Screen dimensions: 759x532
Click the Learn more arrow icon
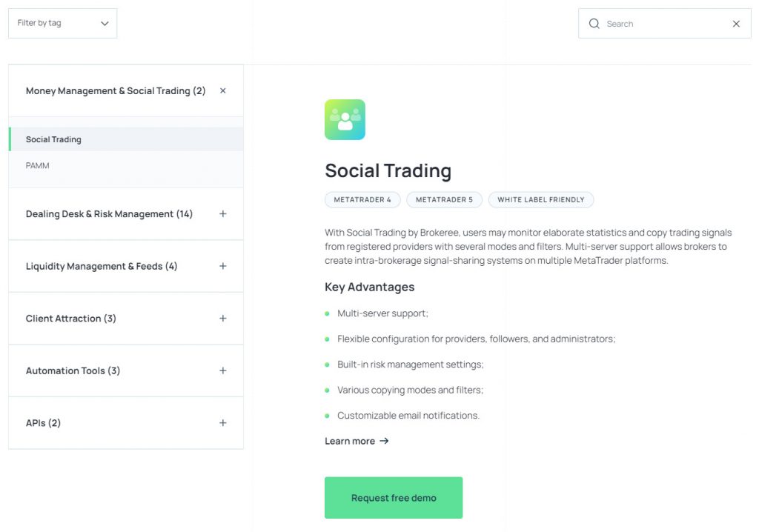pos(384,441)
